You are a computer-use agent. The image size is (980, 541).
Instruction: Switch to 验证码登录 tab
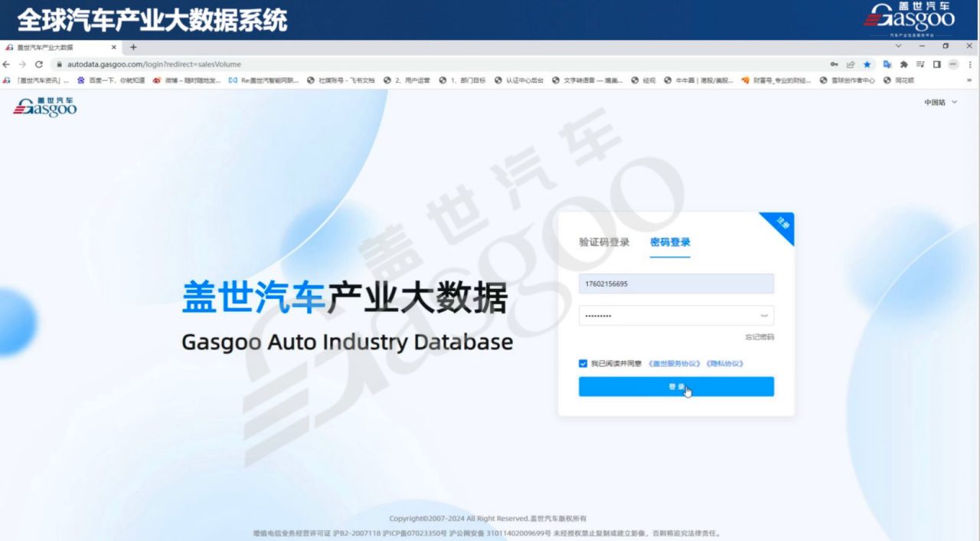604,242
